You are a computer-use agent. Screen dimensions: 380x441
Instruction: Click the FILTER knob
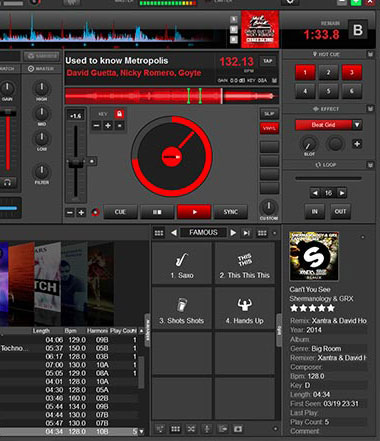pyautogui.click(x=42, y=171)
